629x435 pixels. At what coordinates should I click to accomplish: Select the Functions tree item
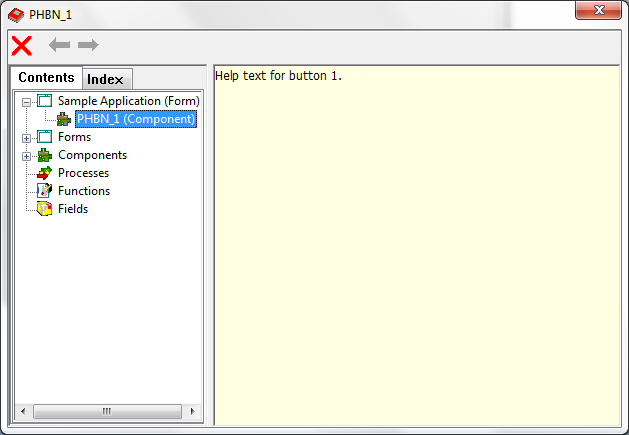[x=84, y=191]
